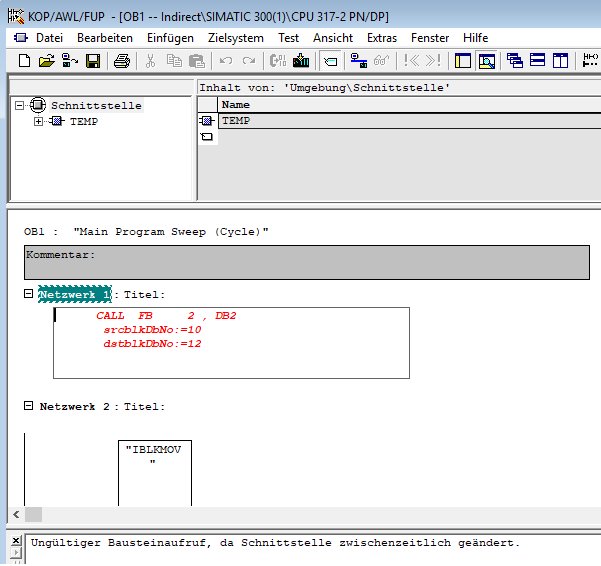Open the Zielsystem menu
This screenshot has width=601, height=566.
click(236, 38)
